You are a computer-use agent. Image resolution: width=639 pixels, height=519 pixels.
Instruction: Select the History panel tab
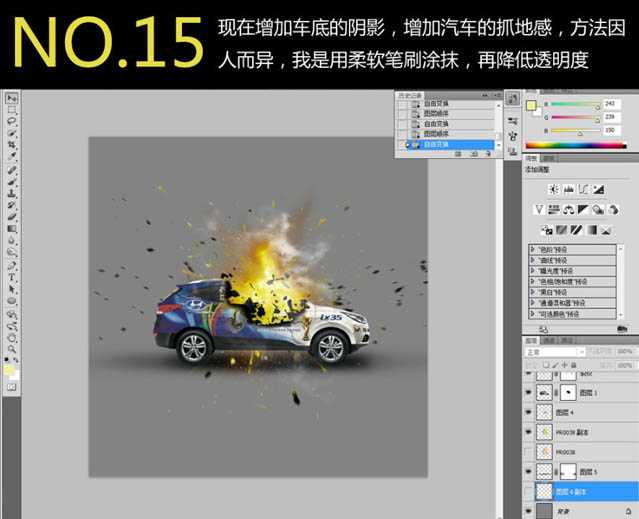[x=410, y=96]
